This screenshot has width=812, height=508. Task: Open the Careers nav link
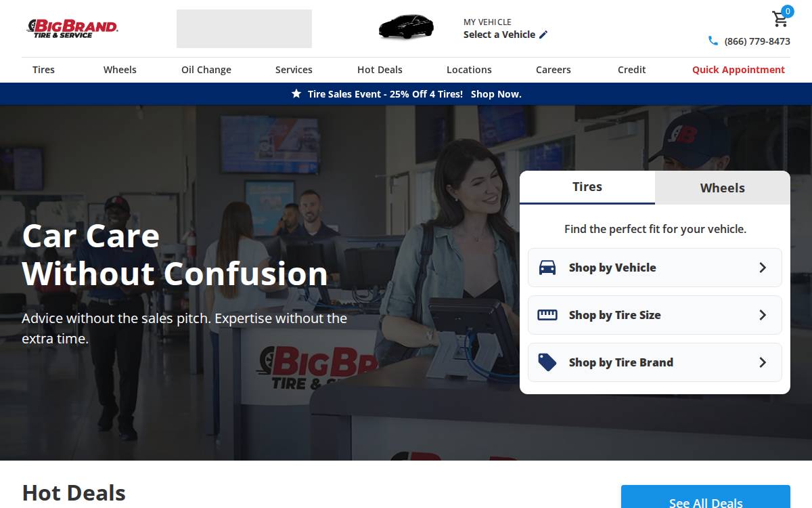pos(554,70)
